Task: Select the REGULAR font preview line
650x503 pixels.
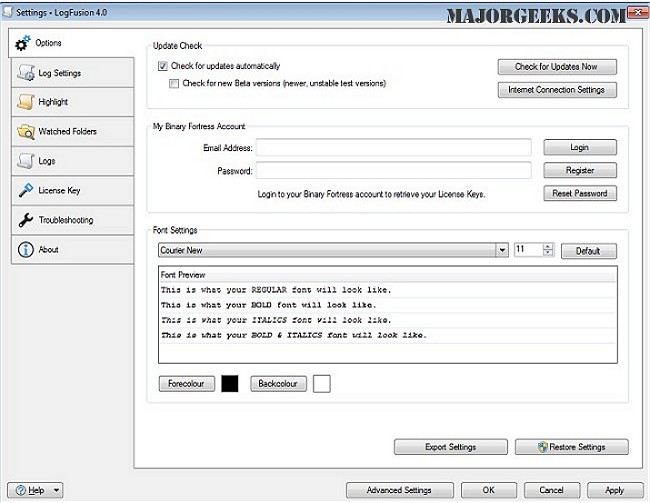Action: click(388, 290)
